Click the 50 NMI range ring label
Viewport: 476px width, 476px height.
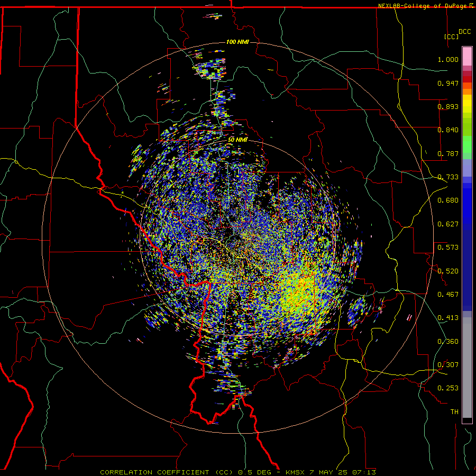coord(237,140)
